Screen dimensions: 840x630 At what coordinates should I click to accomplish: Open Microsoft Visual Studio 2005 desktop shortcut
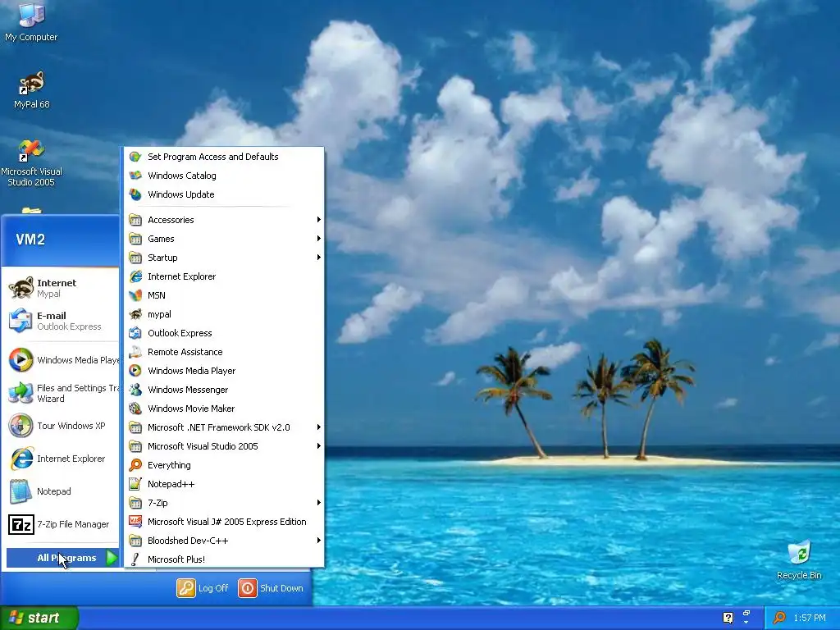31,163
